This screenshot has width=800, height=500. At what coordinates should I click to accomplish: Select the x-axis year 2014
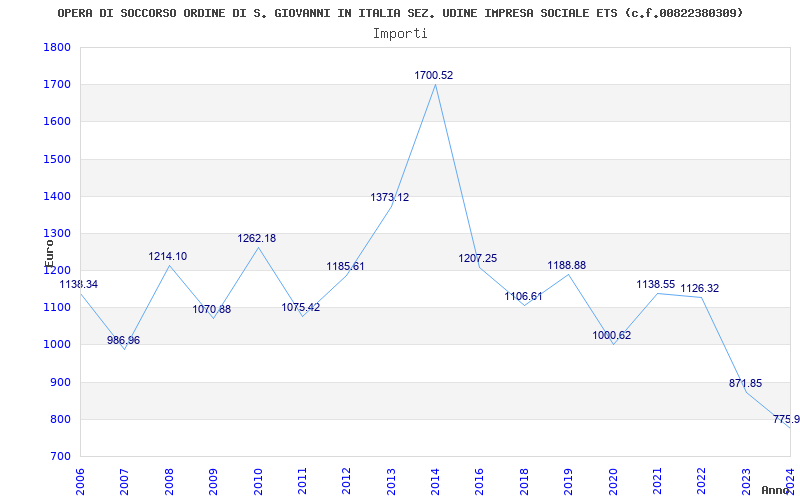click(435, 481)
